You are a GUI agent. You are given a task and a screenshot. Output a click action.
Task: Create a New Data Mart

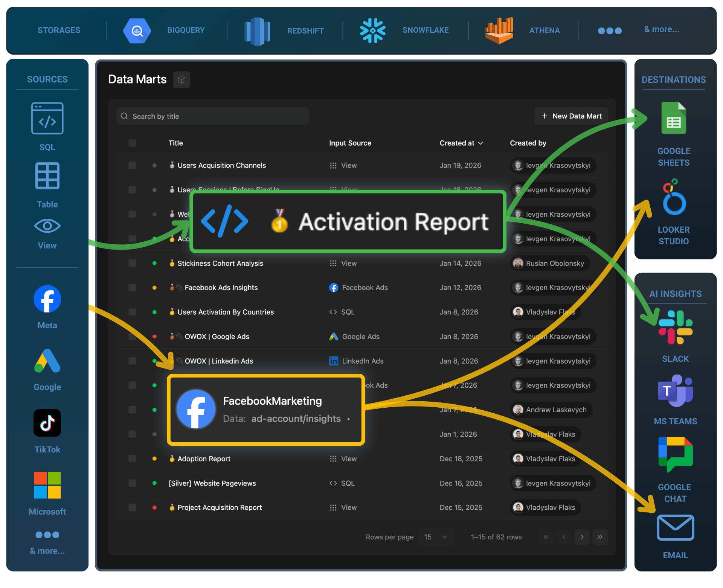(x=571, y=116)
